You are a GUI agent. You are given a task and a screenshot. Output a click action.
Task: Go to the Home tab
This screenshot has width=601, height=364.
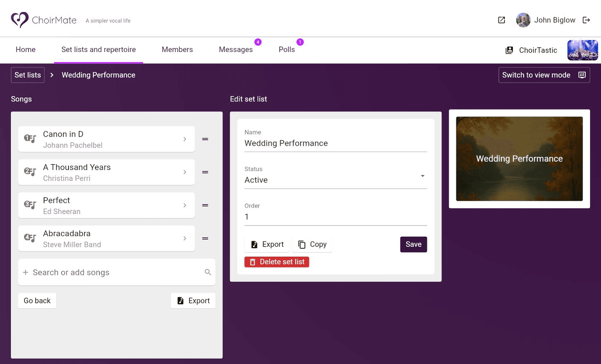26,50
